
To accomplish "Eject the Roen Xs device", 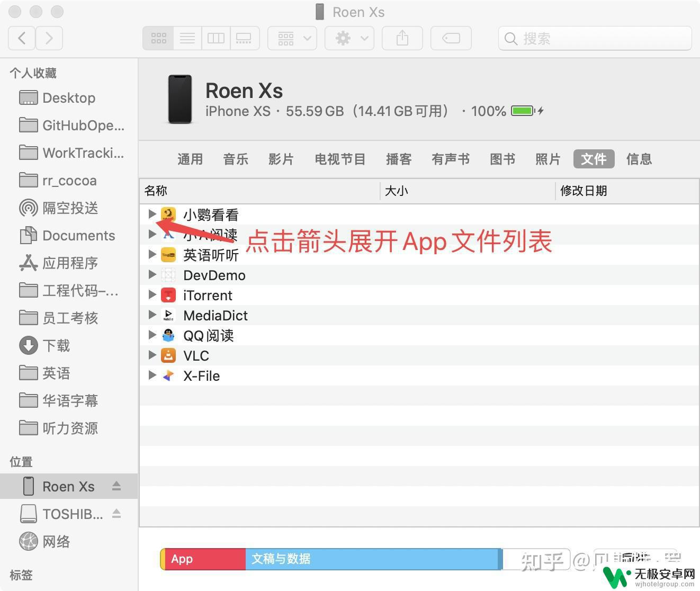I will 116,486.
